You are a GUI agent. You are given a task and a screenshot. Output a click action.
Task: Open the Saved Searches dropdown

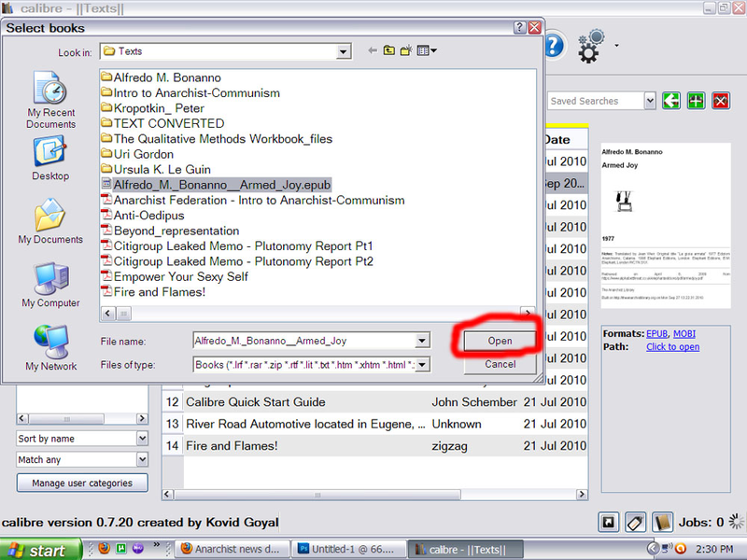[650, 101]
